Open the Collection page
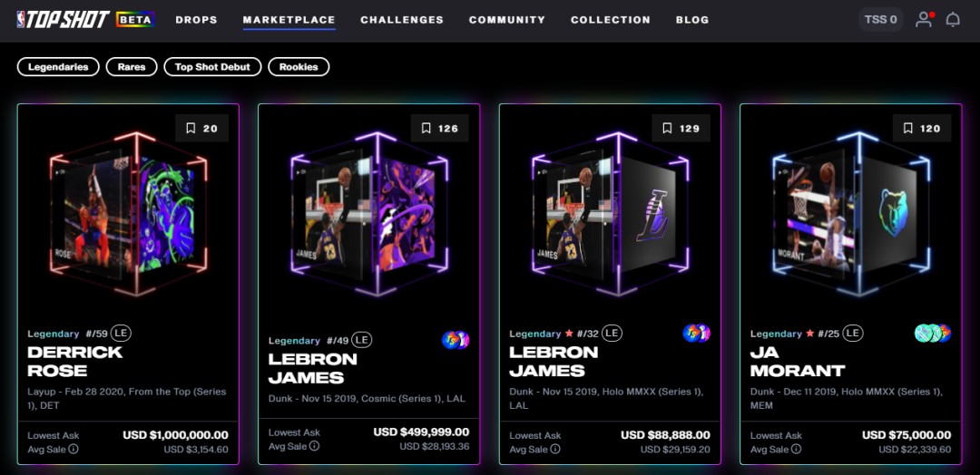This screenshot has height=475, width=980. pyautogui.click(x=611, y=20)
